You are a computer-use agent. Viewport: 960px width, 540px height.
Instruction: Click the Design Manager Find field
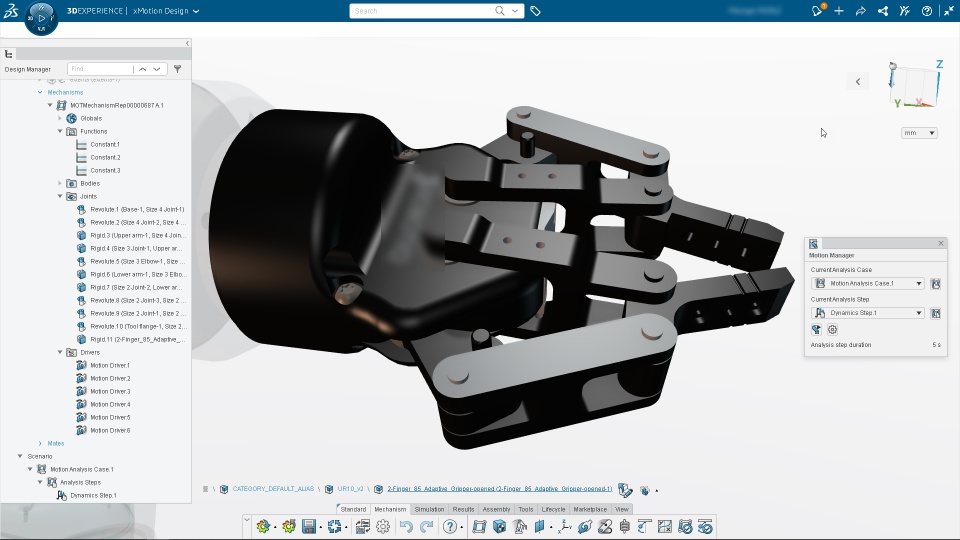[x=100, y=69]
